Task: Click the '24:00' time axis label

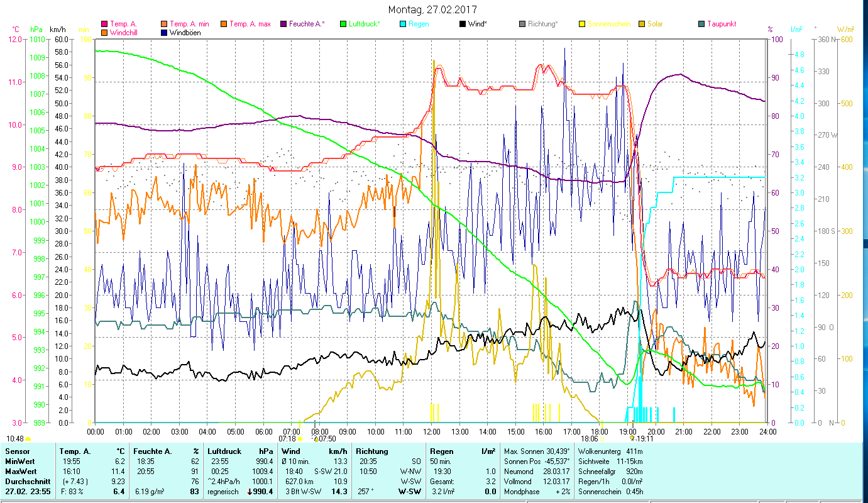Action: click(x=768, y=432)
